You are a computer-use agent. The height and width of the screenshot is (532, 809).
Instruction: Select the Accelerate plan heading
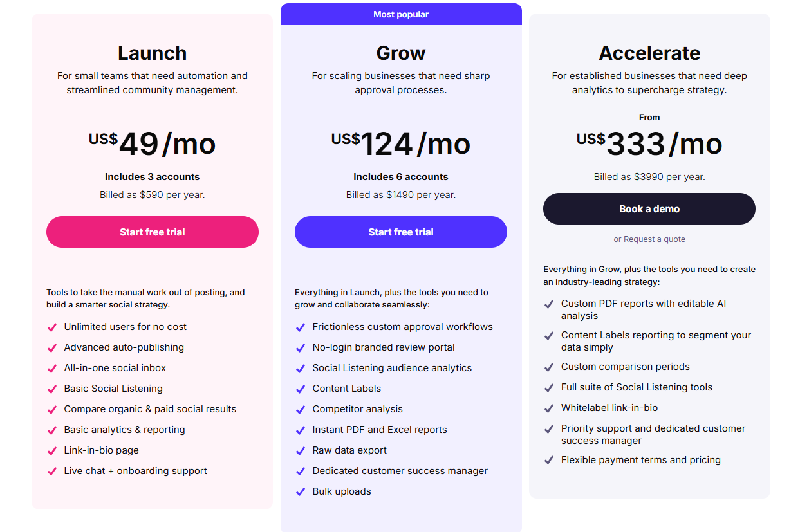pos(649,53)
